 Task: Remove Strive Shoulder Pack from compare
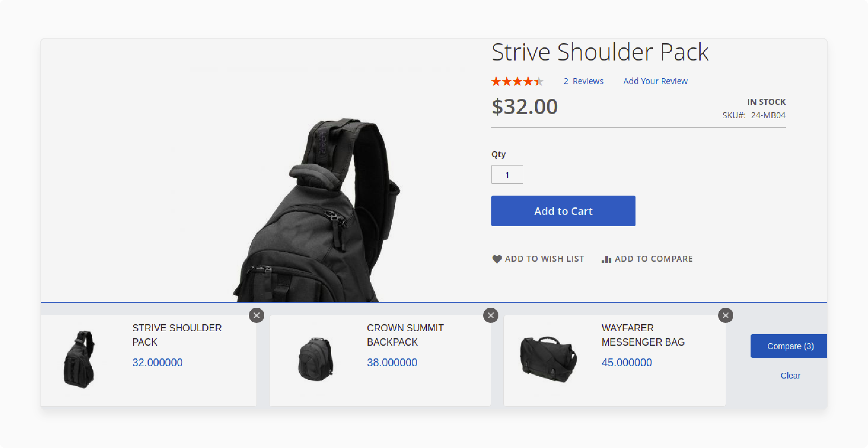coord(256,315)
